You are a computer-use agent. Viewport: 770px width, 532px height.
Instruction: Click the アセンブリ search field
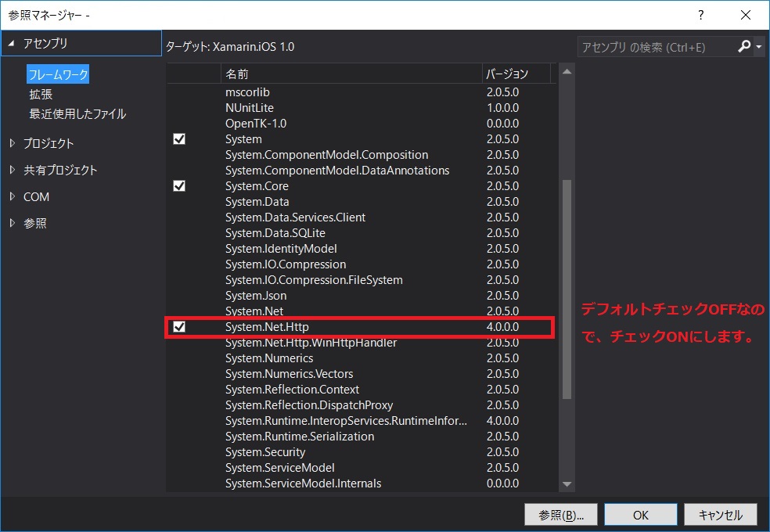tap(657, 47)
